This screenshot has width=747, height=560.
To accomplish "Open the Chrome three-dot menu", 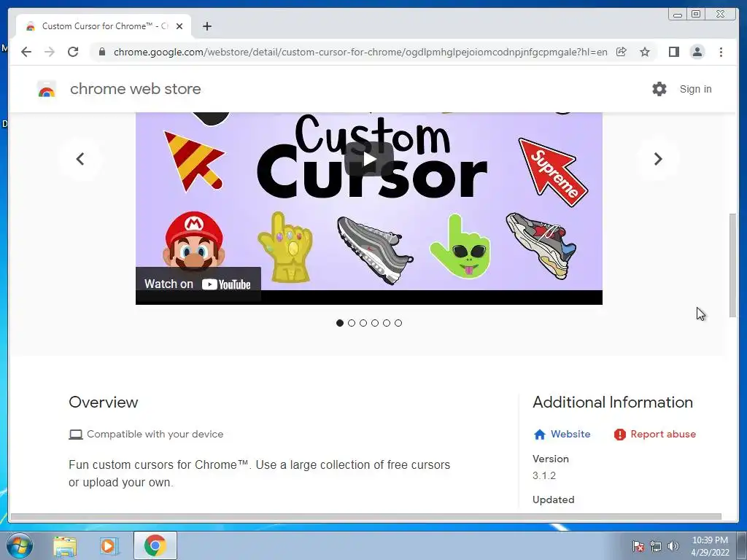I will [721, 52].
